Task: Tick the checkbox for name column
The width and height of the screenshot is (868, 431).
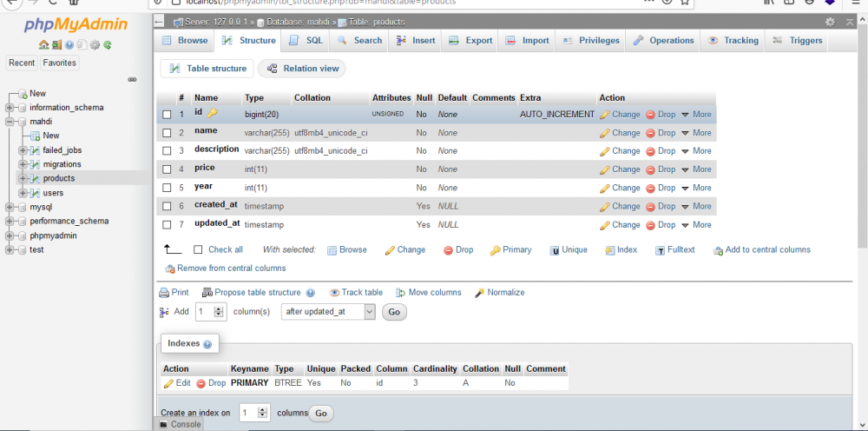Action: click(167, 133)
